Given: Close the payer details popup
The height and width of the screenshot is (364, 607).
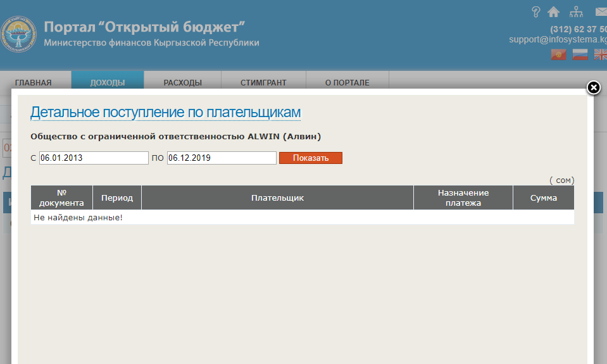Looking at the screenshot, I should click(x=593, y=88).
